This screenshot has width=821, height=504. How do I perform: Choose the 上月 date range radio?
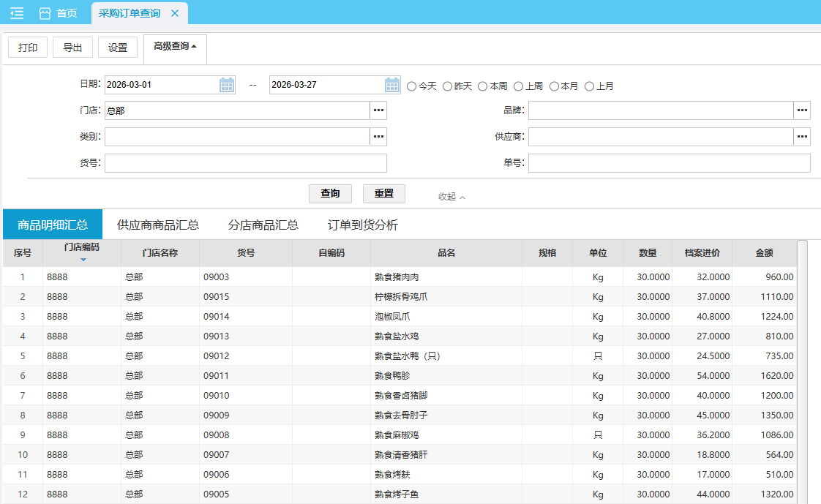(x=590, y=86)
